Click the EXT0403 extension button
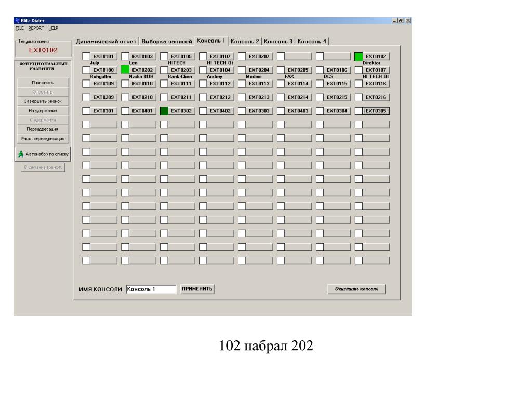This screenshot has width=532, height=399. [298, 111]
